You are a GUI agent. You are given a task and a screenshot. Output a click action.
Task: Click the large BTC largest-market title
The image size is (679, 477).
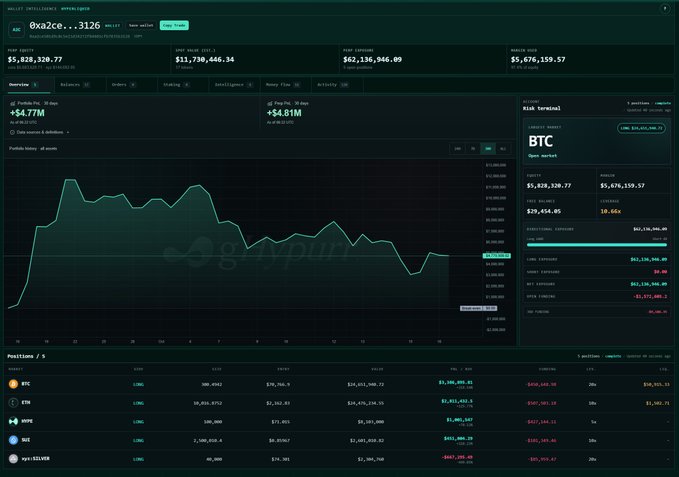pos(541,142)
